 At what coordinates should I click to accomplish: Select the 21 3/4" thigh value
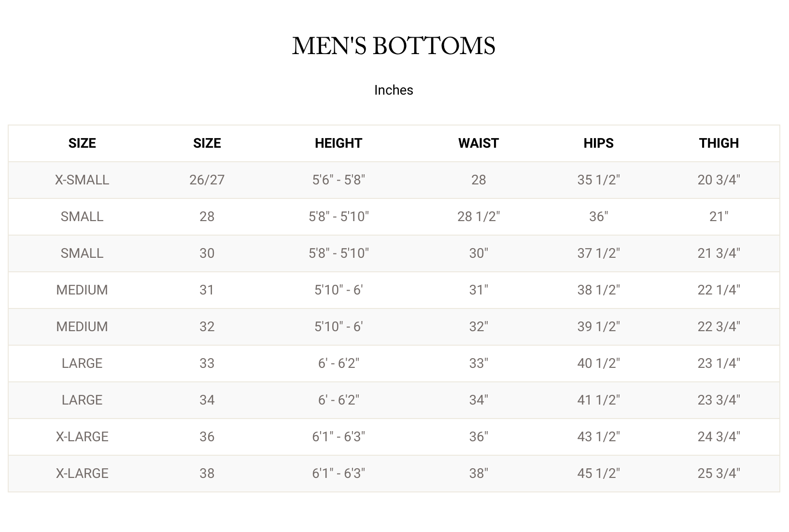[719, 253]
